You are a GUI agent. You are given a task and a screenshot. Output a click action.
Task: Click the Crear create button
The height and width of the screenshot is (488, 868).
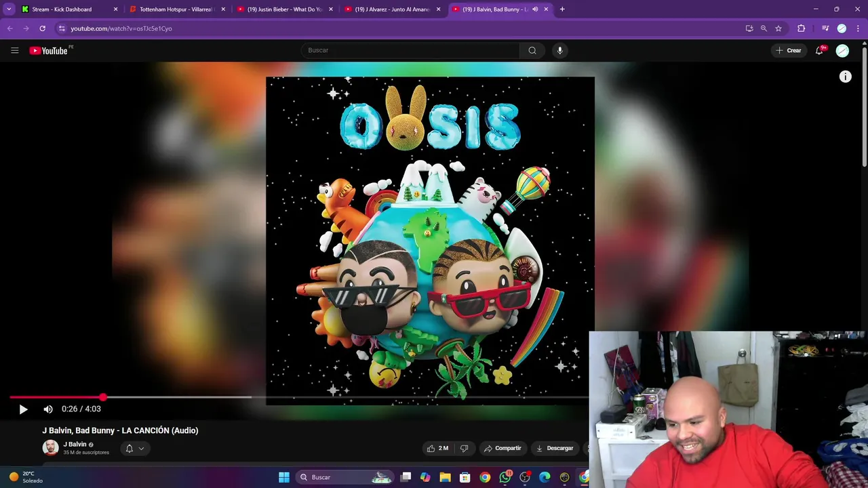(789, 50)
